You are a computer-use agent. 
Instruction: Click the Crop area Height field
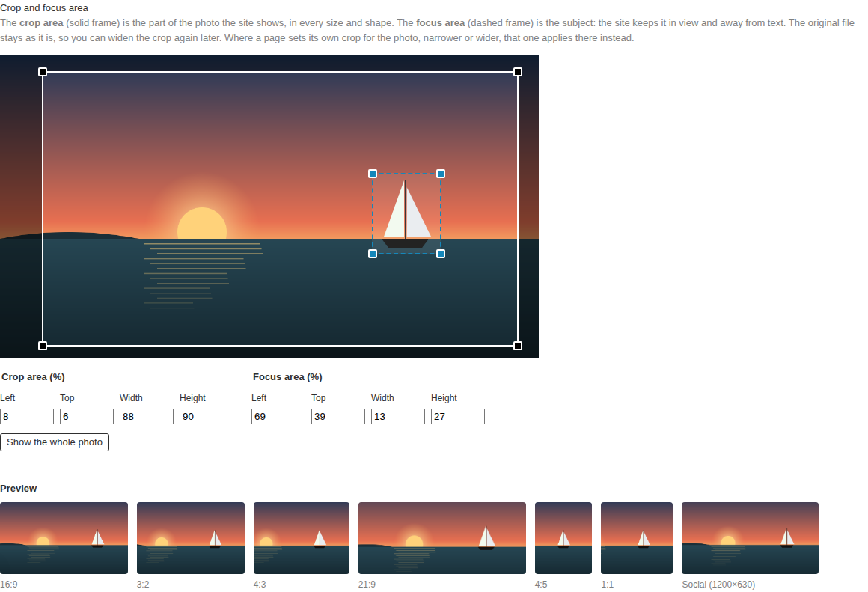(x=207, y=416)
